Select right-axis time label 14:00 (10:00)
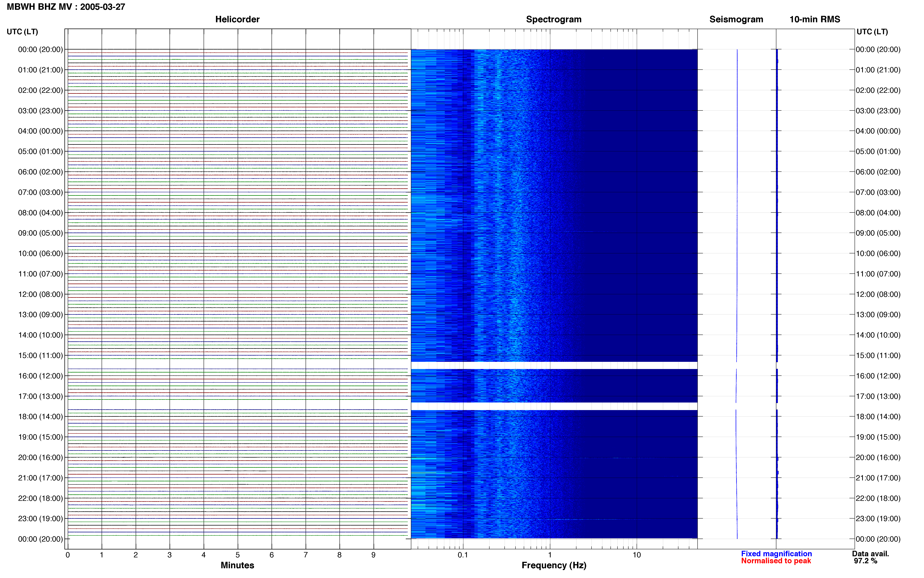Image resolution: width=924 pixels, height=578 pixels. tap(878, 335)
